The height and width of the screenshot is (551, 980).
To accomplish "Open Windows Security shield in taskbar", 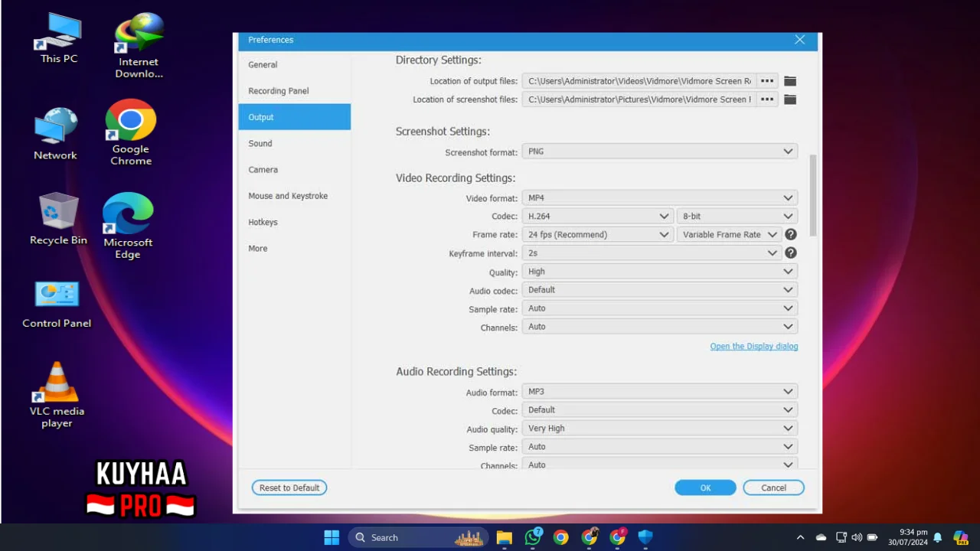I will (645, 537).
